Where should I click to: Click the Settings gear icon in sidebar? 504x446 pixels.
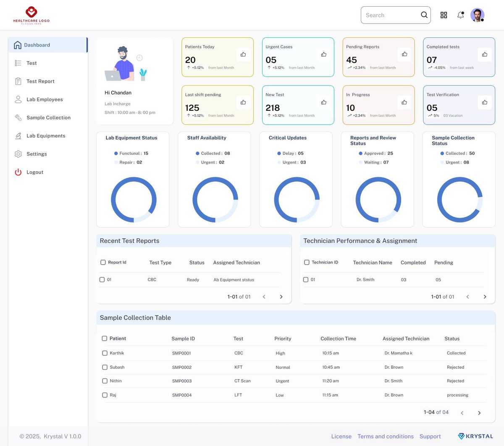pyautogui.click(x=18, y=154)
